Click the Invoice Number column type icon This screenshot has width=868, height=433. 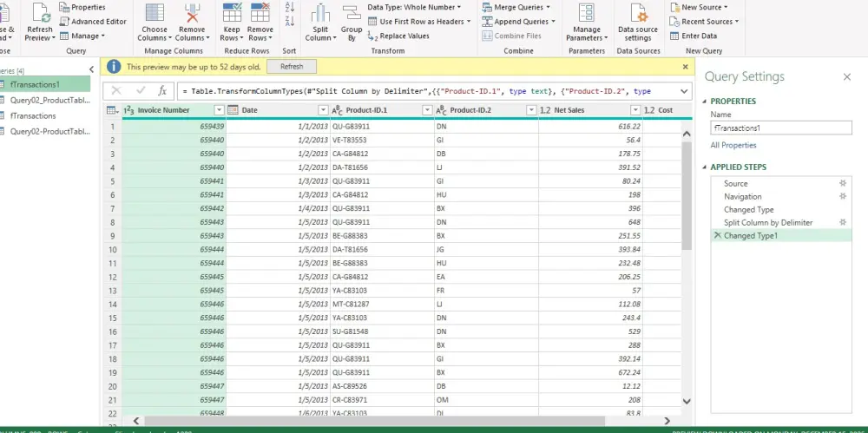coord(128,110)
